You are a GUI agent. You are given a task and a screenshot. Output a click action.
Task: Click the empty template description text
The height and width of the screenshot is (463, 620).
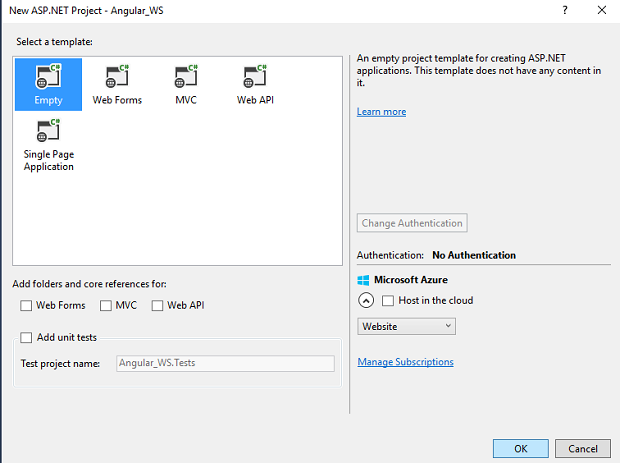click(478, 70)
